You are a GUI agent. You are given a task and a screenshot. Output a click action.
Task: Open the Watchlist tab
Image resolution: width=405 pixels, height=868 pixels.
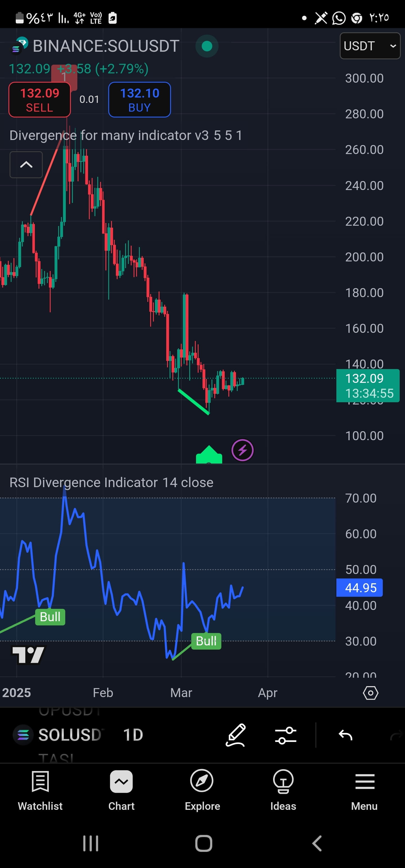[x=40, y=790]
